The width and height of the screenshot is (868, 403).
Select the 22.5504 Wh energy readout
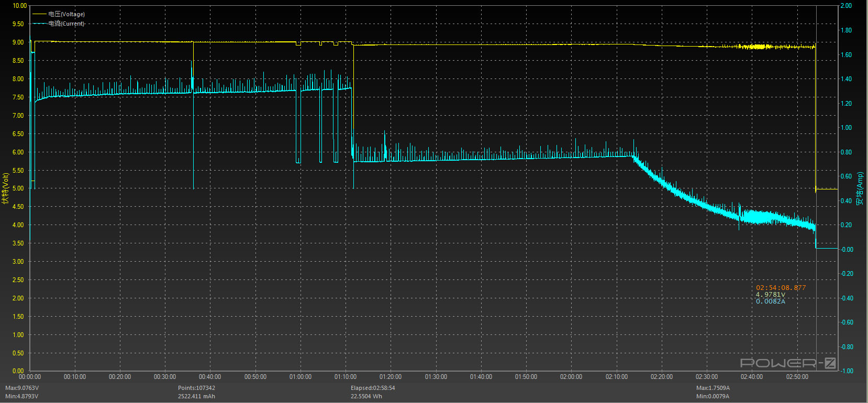tap(366, 396)
